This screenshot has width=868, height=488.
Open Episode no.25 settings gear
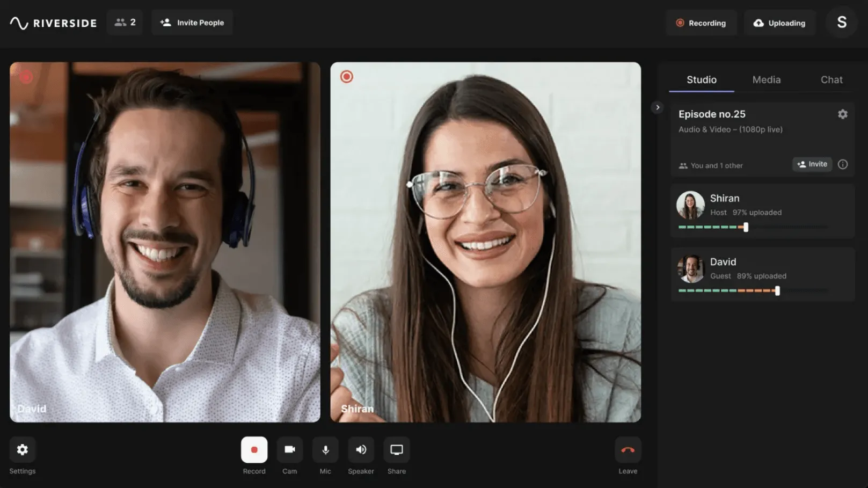point(843,114)
